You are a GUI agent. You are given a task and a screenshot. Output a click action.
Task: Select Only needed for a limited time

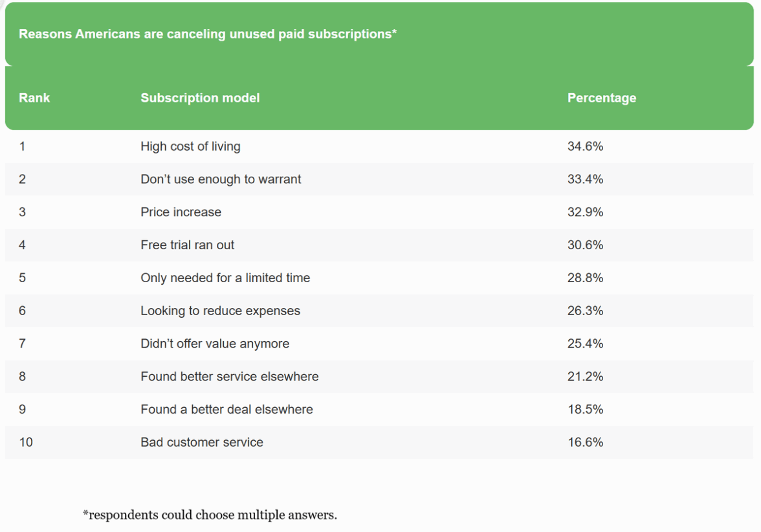225,278
